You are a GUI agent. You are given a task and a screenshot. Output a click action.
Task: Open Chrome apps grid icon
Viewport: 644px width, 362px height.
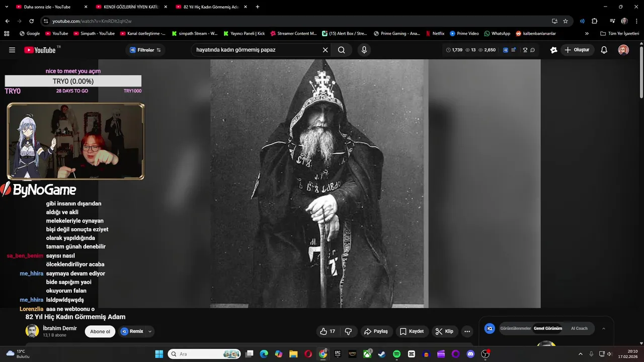click(x=7, y=34)
